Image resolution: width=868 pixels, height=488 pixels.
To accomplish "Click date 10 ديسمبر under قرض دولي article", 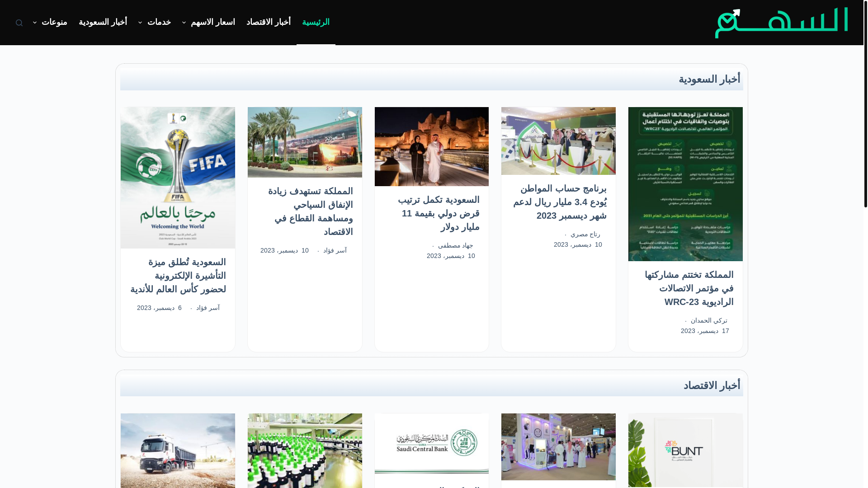I will coord(451,256).
